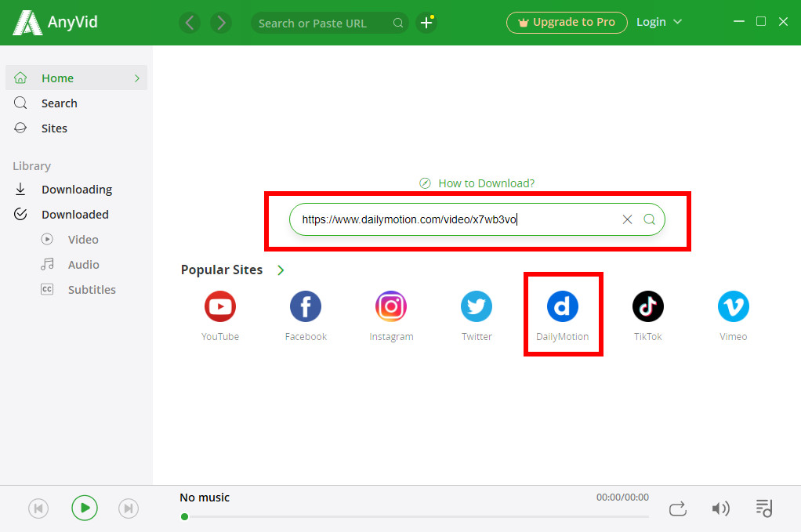Select Home in the sidebar

pos(77,78)
